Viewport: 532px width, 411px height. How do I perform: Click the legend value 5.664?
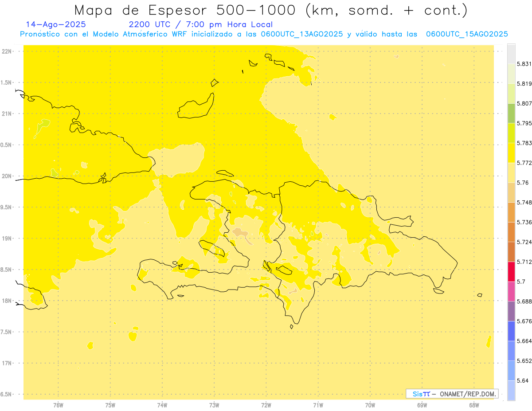524,341
